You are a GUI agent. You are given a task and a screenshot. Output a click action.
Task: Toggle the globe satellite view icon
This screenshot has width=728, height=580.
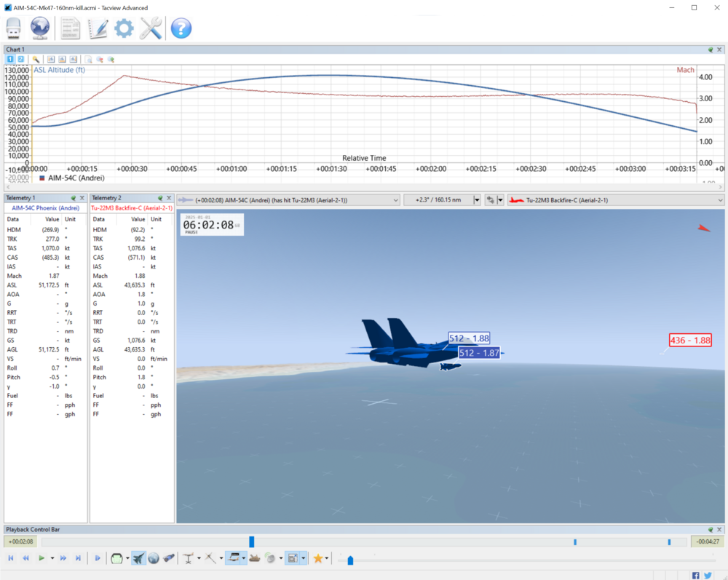(x=154, y=558)
